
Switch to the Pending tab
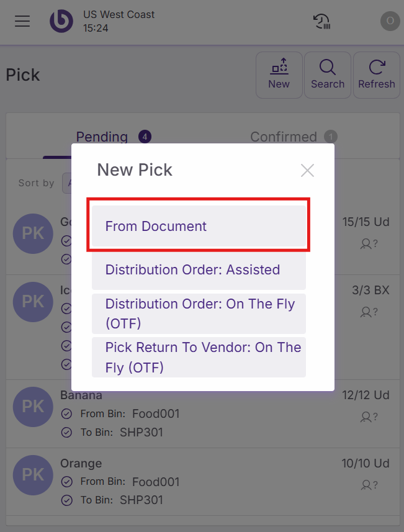click(102, 137)
